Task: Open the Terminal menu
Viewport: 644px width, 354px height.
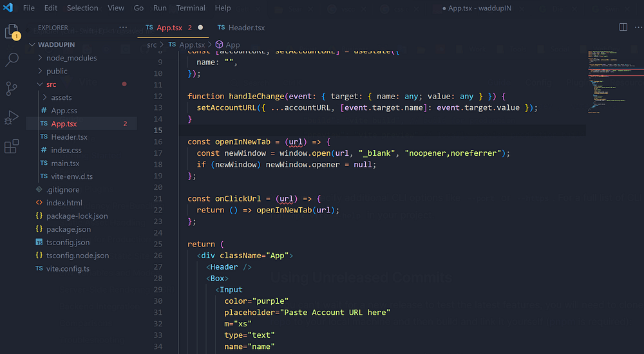Action: click(x=191, y=8)
